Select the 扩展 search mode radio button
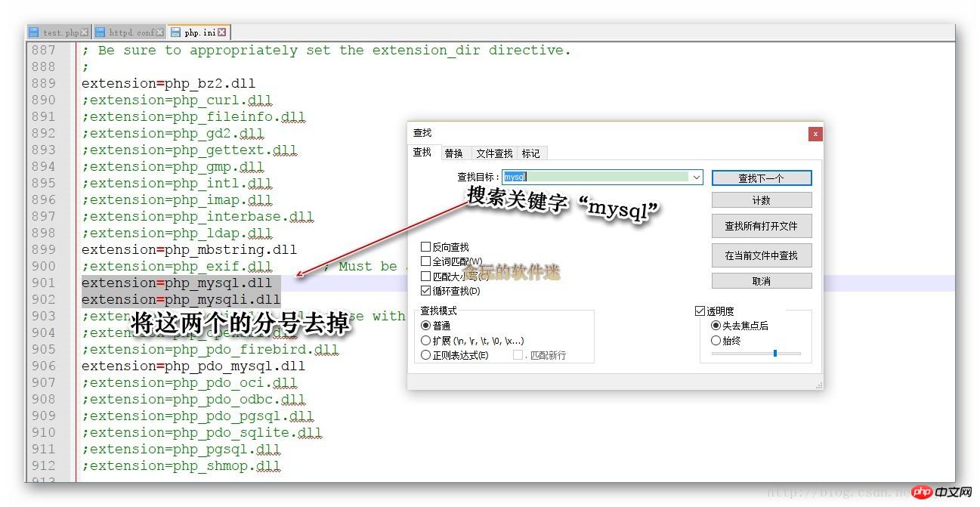The image size is (980, 507). click(426, 341)
